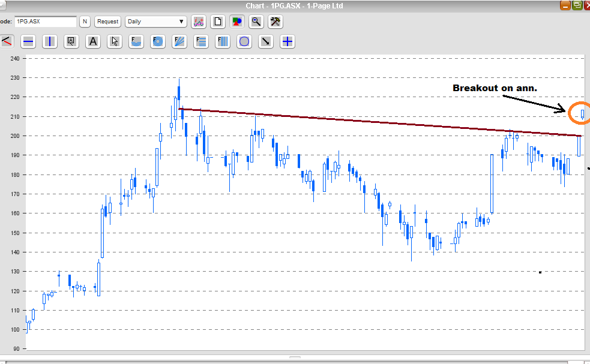Toggle the drawing shapes toolbar button
Image resolution: width=590 pixels, height=364 pixels.
(x=237, y=22)
